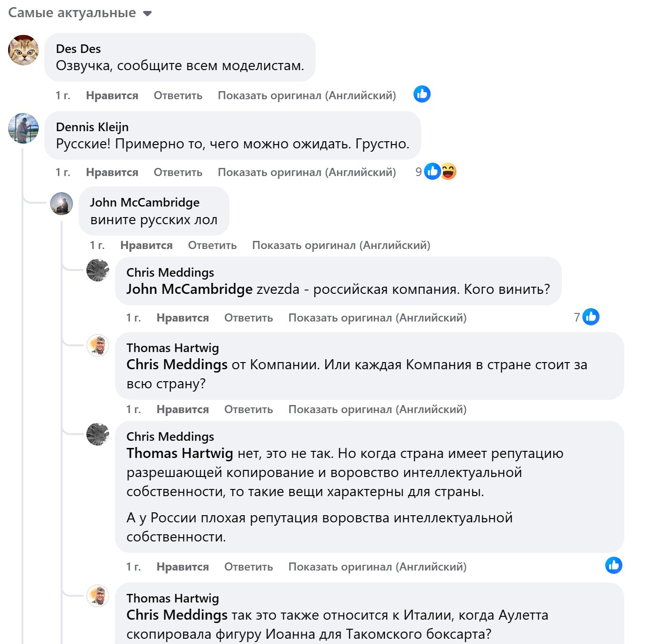Screen dimensions: 662x644
Task: Click Des Des cat profile avatar
Action: (x=23, y=50)
